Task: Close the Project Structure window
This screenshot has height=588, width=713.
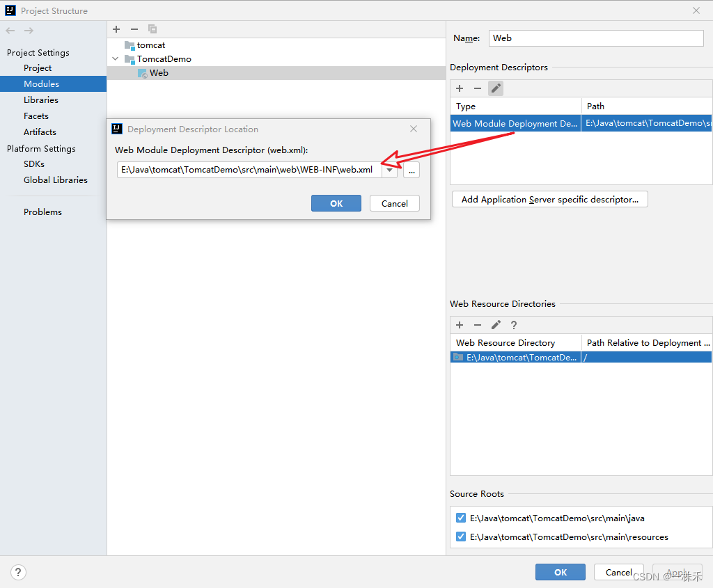Action: (x=696, y=10)
